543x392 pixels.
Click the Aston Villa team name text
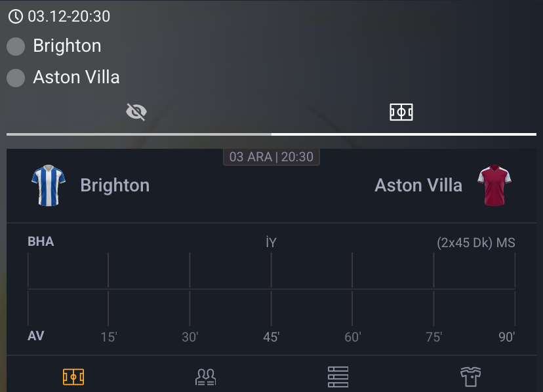click(418, 185)
